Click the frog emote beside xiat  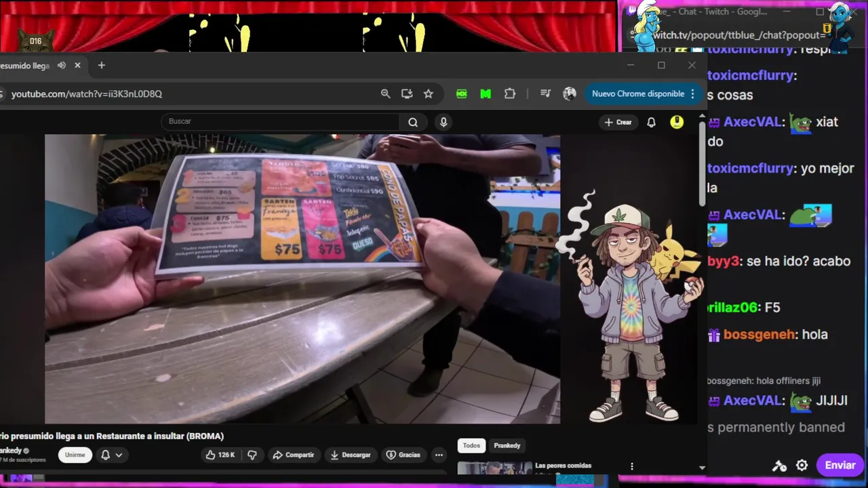[x=801, y=123]
